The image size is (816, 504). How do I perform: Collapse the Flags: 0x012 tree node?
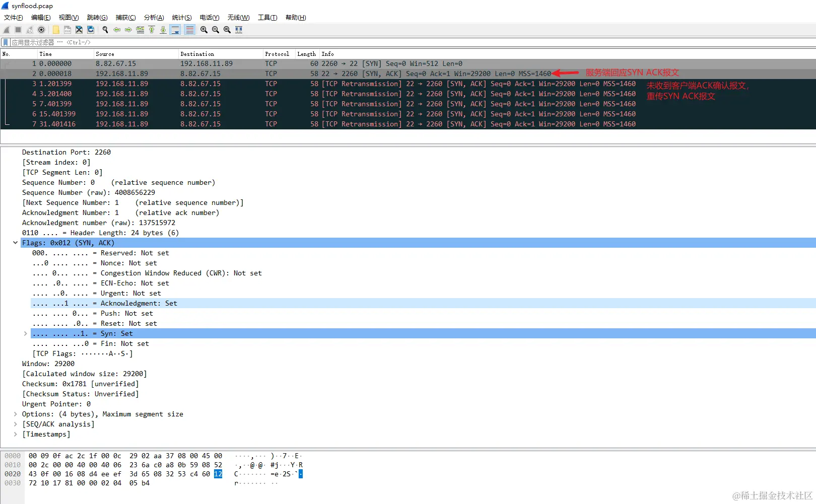pos(15,243)
